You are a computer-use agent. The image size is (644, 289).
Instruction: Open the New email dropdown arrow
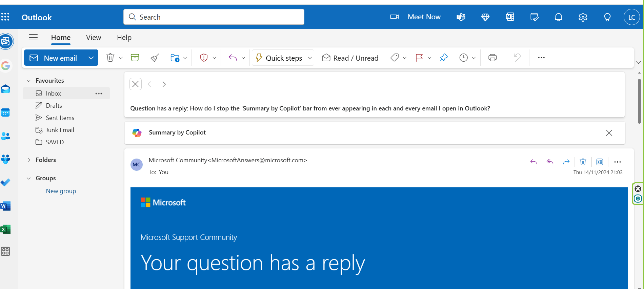[x=91, y=58]
